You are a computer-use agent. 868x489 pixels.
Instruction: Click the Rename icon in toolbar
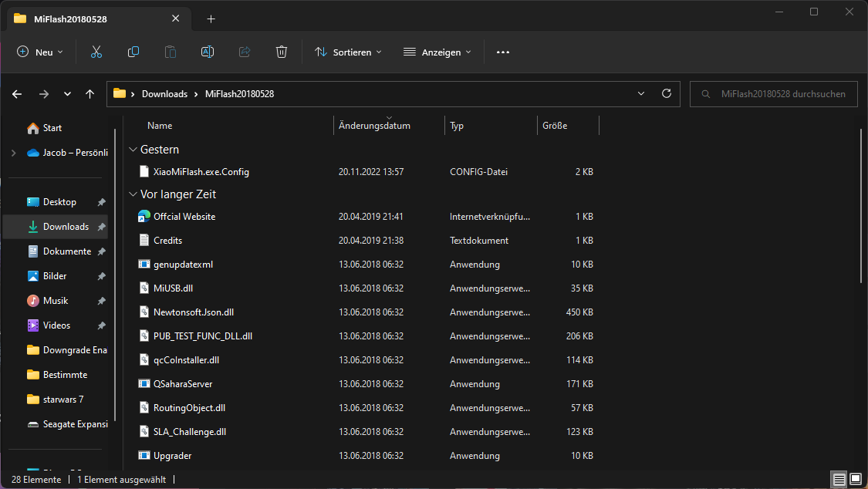[x=208, y=52]
